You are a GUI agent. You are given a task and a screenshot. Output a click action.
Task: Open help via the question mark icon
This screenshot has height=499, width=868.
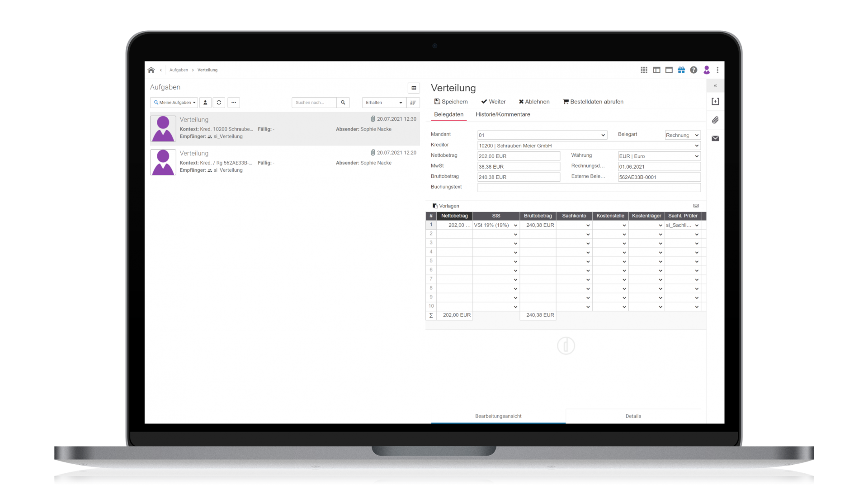pos(694,70)
